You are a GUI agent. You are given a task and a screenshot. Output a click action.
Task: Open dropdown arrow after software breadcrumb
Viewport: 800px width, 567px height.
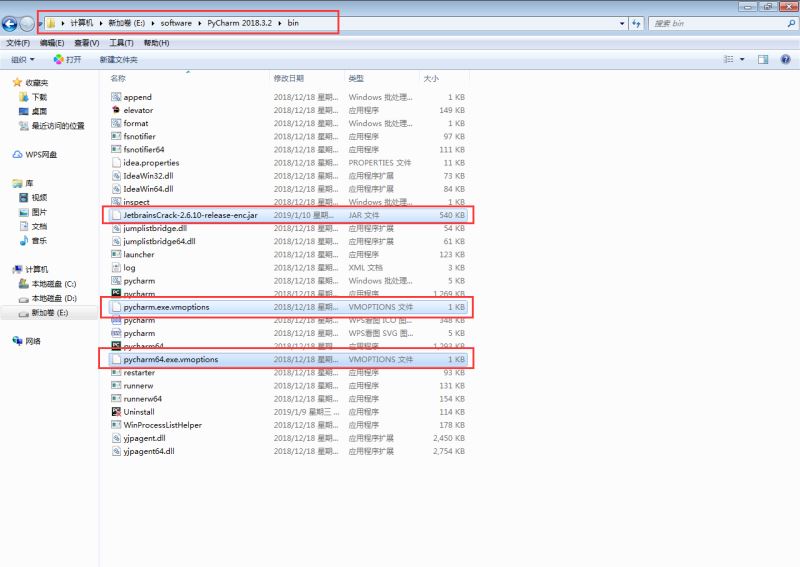[199, 23]
